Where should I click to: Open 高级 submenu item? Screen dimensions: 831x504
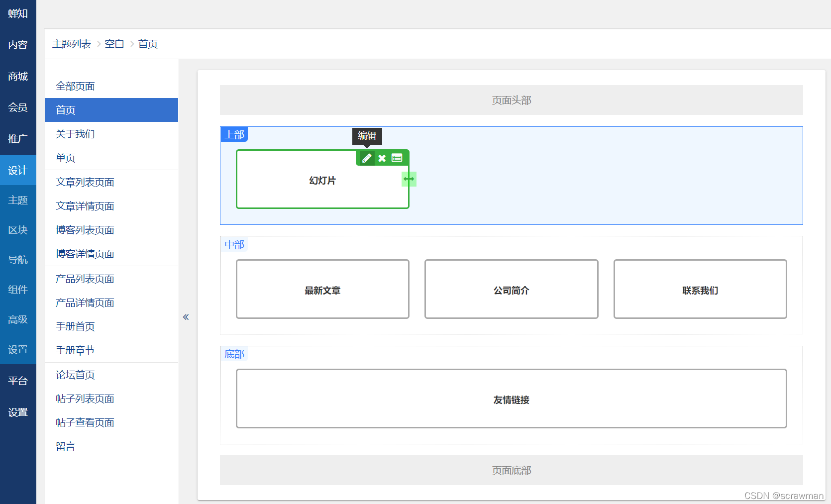click(x=18, y=319)
